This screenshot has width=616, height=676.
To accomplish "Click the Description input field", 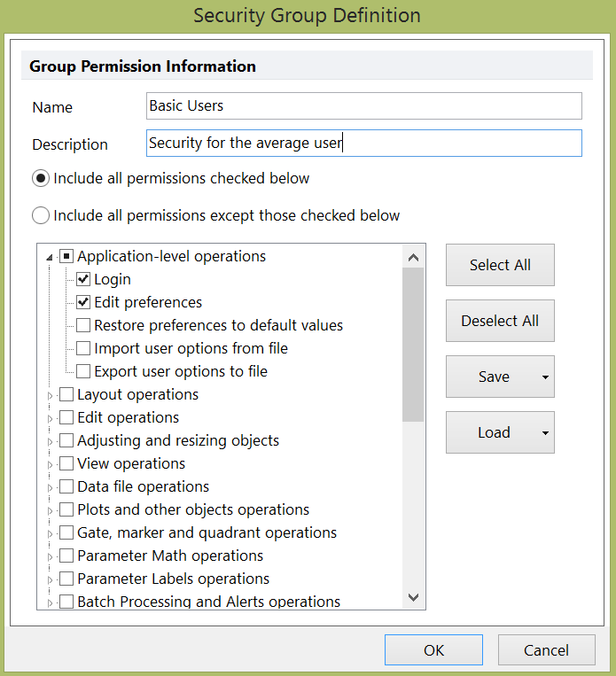I will 363,143.
